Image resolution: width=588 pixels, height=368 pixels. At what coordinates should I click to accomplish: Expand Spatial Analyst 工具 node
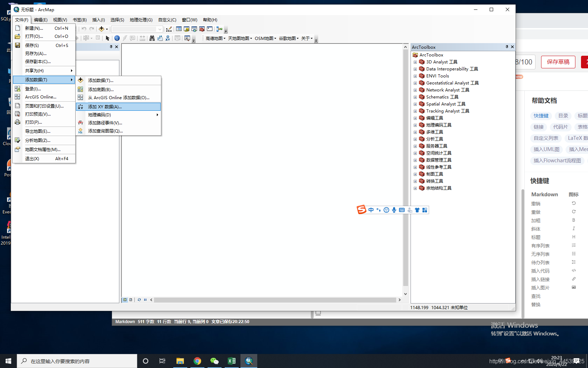pos(415,104)
